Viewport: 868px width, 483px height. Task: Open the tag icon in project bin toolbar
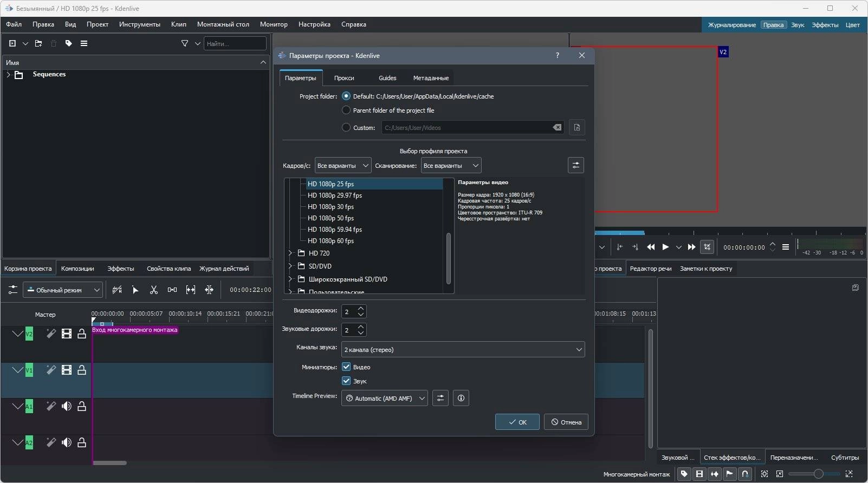coord(69,43)
